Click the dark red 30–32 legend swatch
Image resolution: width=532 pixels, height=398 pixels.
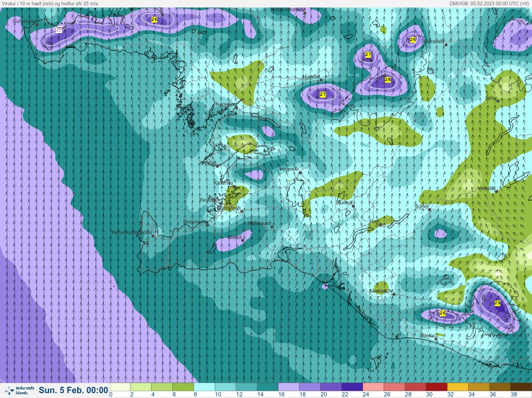437,387
